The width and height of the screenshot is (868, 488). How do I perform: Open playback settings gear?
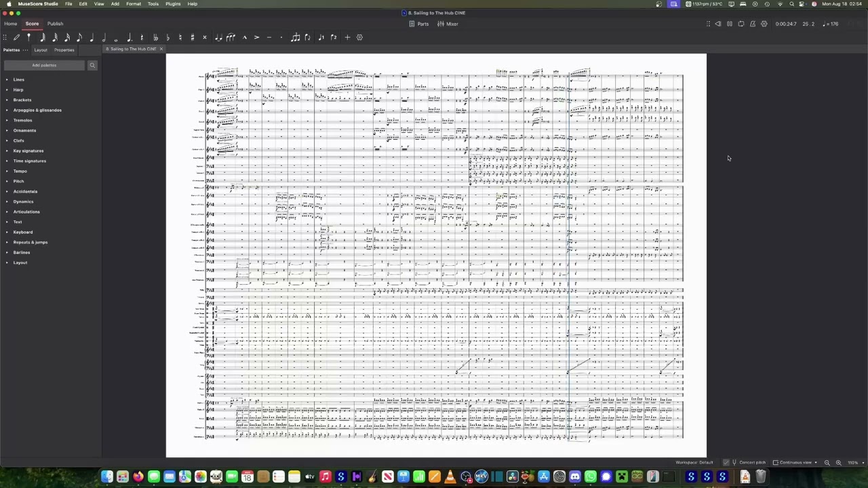[764, 24]
